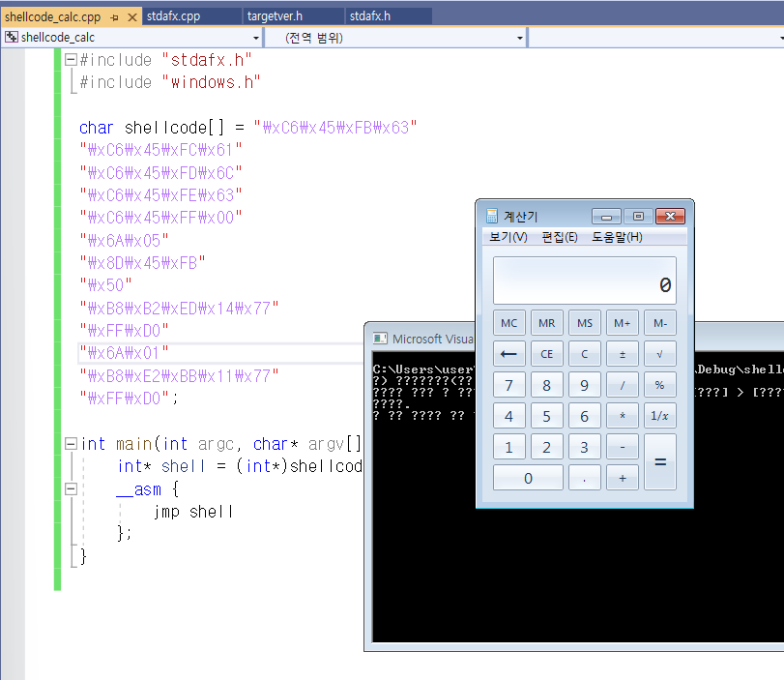784x680 pixels.
Task: Click the Calculator result display field
Action: [x=585, y=281]
